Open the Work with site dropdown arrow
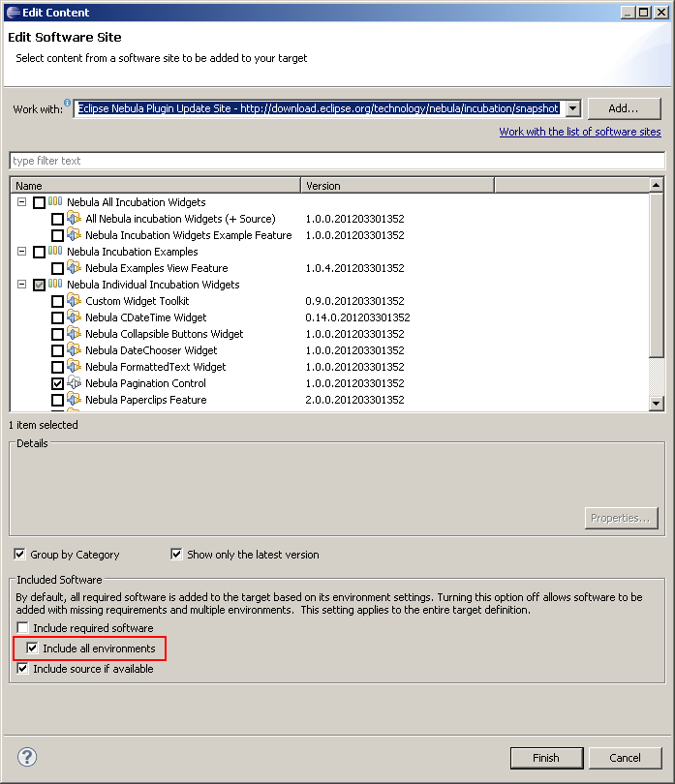 [573, 108]
